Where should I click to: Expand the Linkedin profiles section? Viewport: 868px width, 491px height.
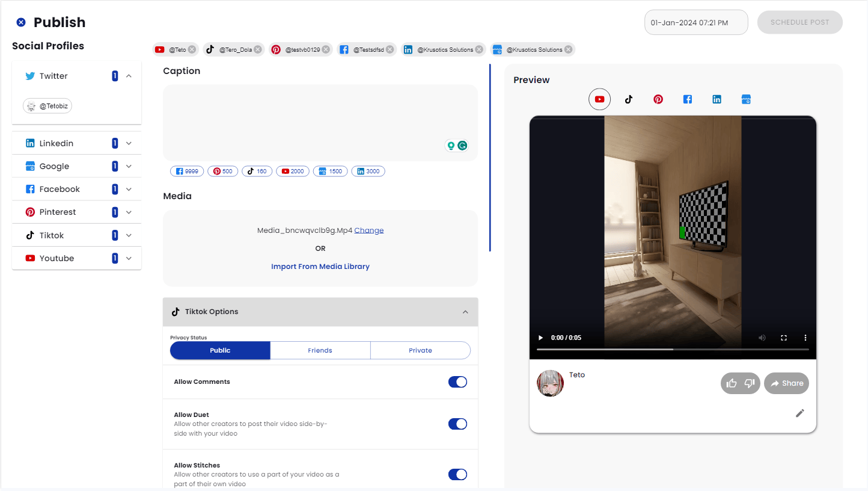click(x=129, y=143)
